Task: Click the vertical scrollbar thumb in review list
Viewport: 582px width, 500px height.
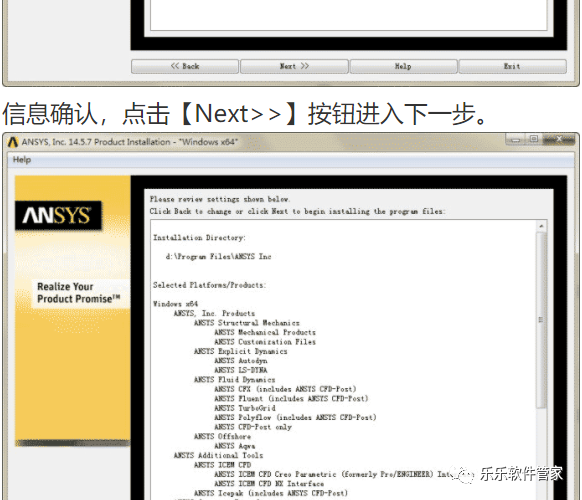Action: click(541, 320)
